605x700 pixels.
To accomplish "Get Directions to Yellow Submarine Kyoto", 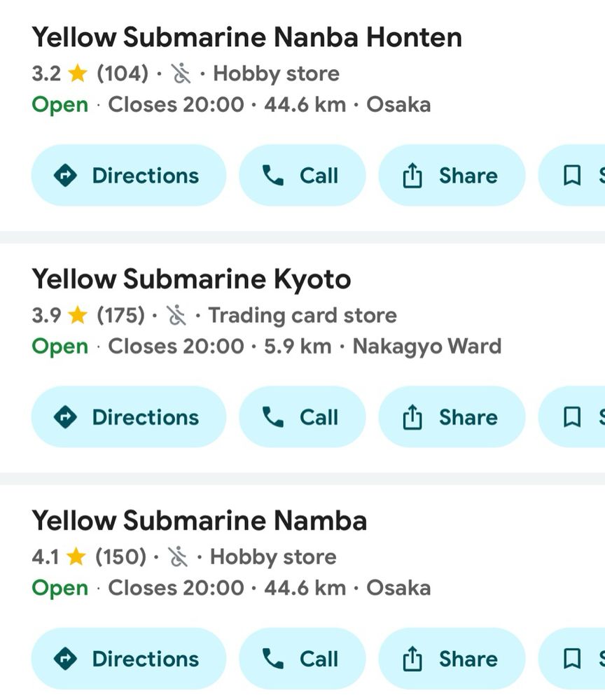I will [129, 417].
